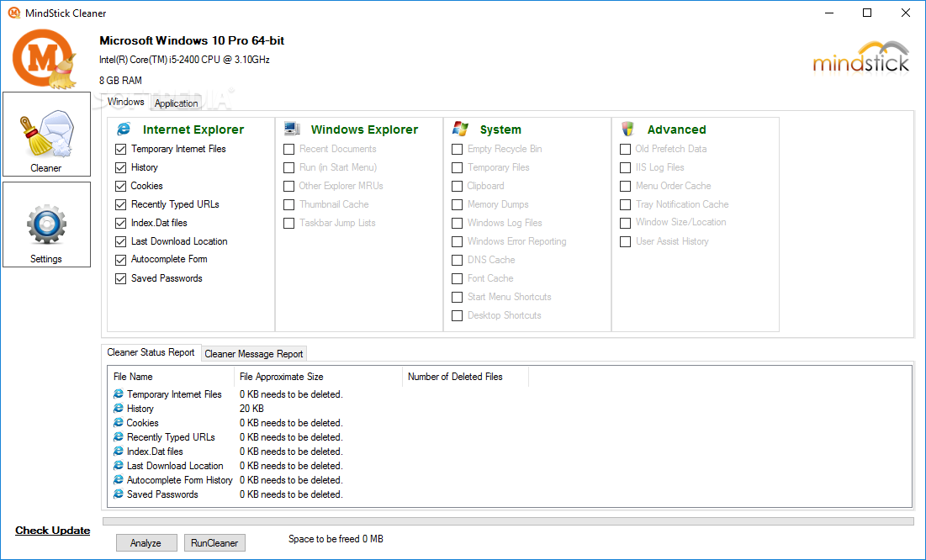926x560 pixels.
Task: Open the Cleaner panel icon
Action: [46, 134]
